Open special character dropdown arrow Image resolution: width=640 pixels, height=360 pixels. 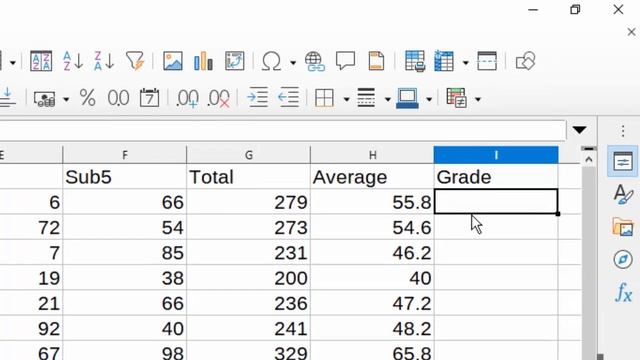(x=293, y=62)
